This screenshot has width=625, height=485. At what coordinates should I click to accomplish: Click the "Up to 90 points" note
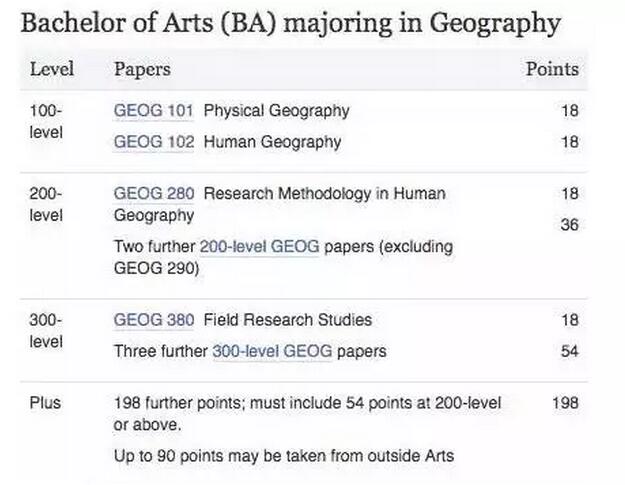284,457
